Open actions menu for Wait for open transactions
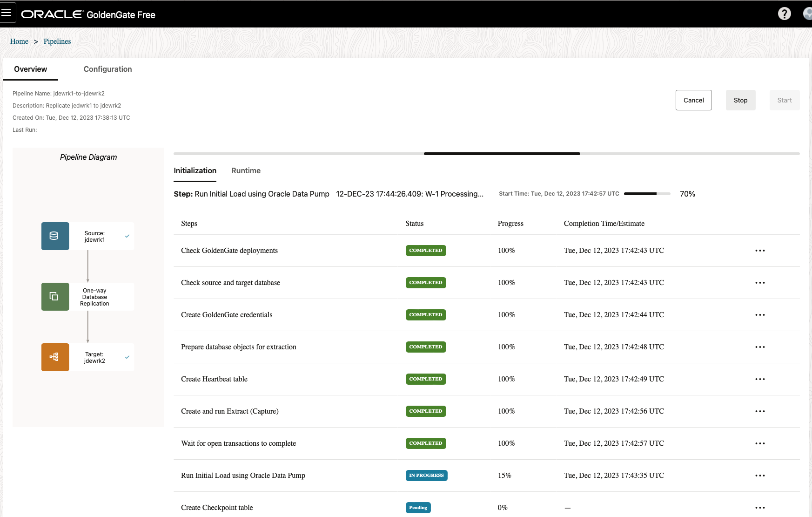The width and height of the screenshot is (812, 517). (760, 443)
